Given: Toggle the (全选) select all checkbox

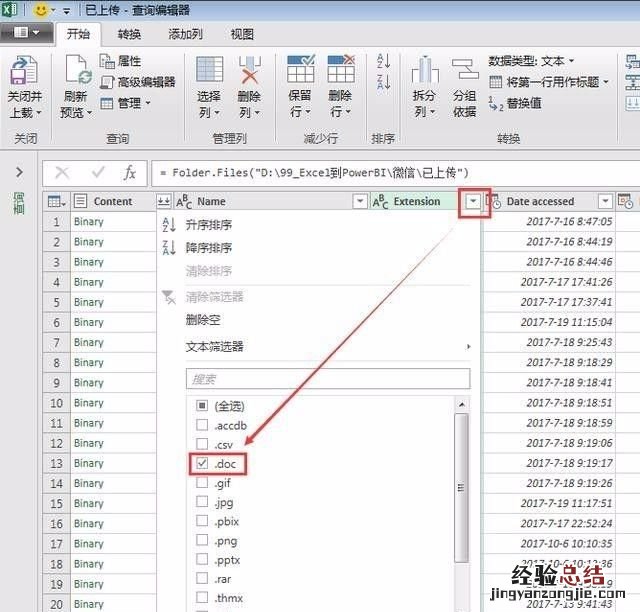Looking at the screenshot, I should [202, 405].
